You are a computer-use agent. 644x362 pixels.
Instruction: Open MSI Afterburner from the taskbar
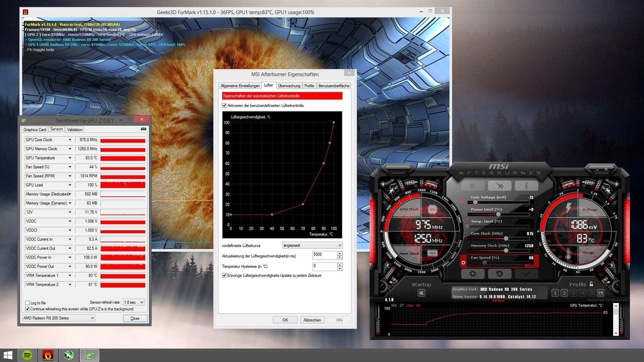pos(69,355)
